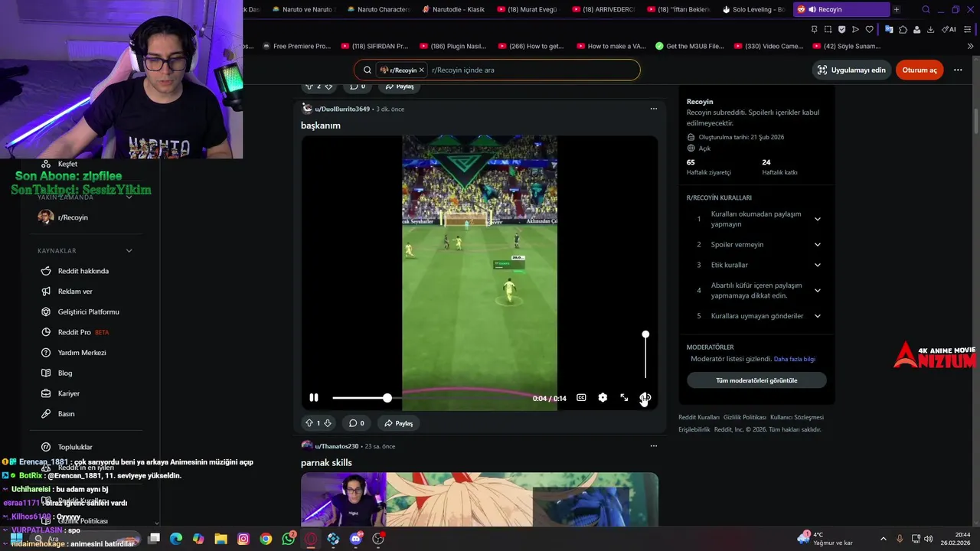The image size is (980, 551).
Task: Open user profile u/Thanatos230
Action: [x=337, y=446]
